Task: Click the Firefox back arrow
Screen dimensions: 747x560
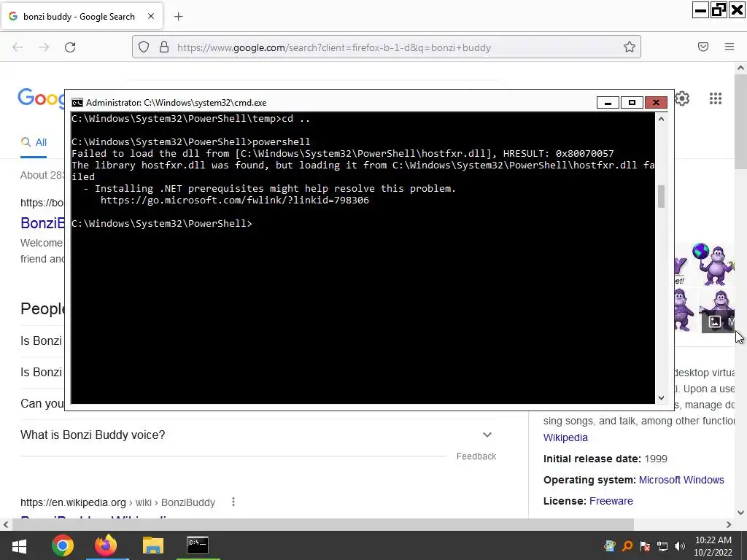Action: 18,47
